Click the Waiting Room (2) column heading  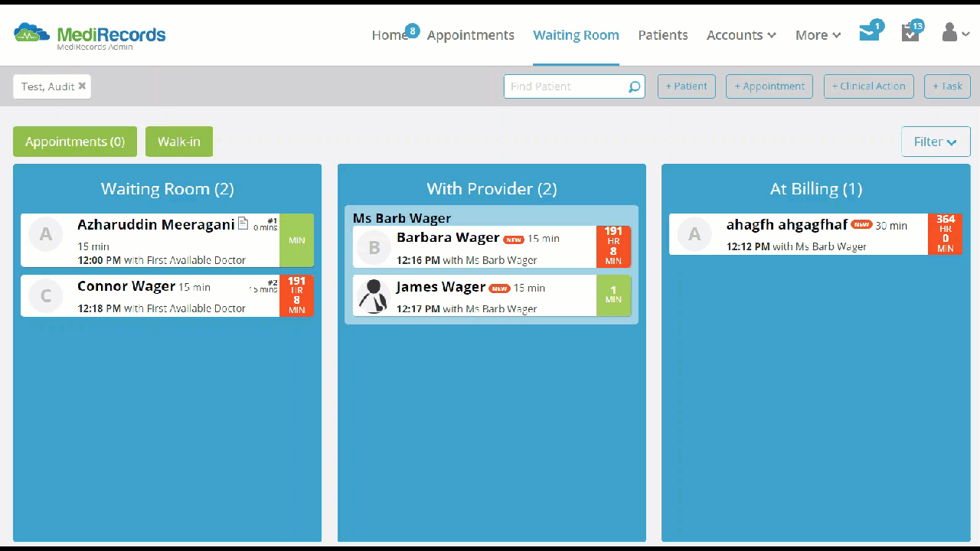point(168,189)
